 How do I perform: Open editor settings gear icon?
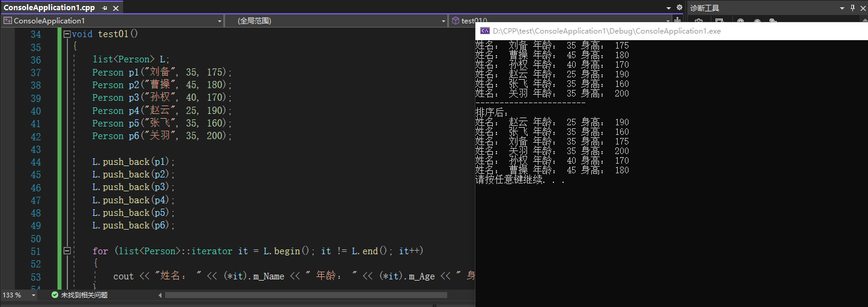[679, 8]
